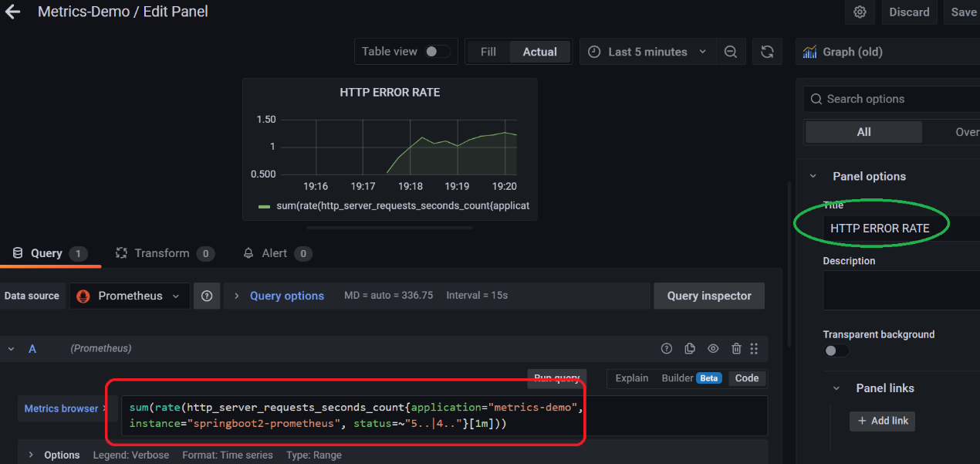
Task: Click the PromQL query editor field
Action: (x=444, y=416)
